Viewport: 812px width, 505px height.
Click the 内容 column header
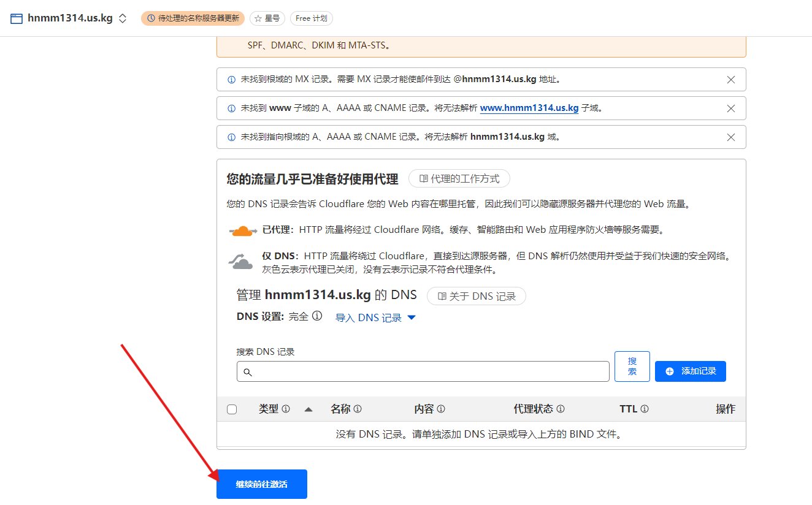pos(424,409)
